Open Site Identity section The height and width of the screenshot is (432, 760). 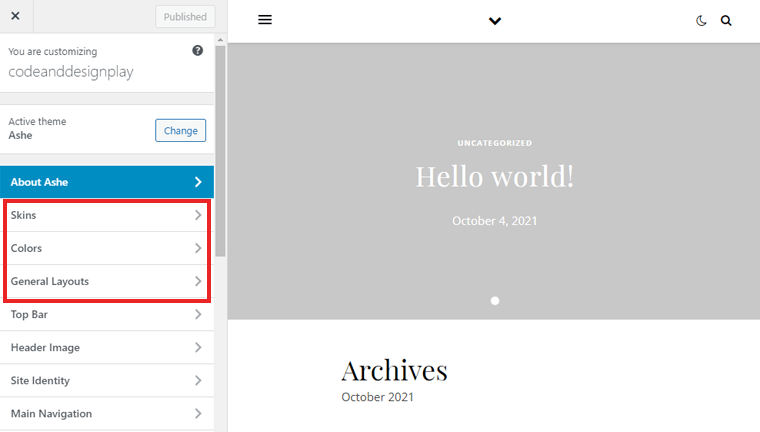point(107,380)
